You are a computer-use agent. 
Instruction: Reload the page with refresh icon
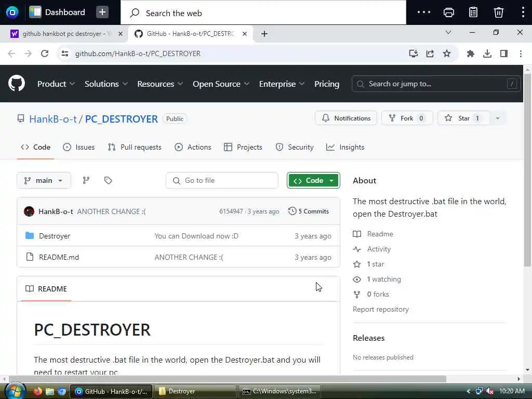coord(45,54)
